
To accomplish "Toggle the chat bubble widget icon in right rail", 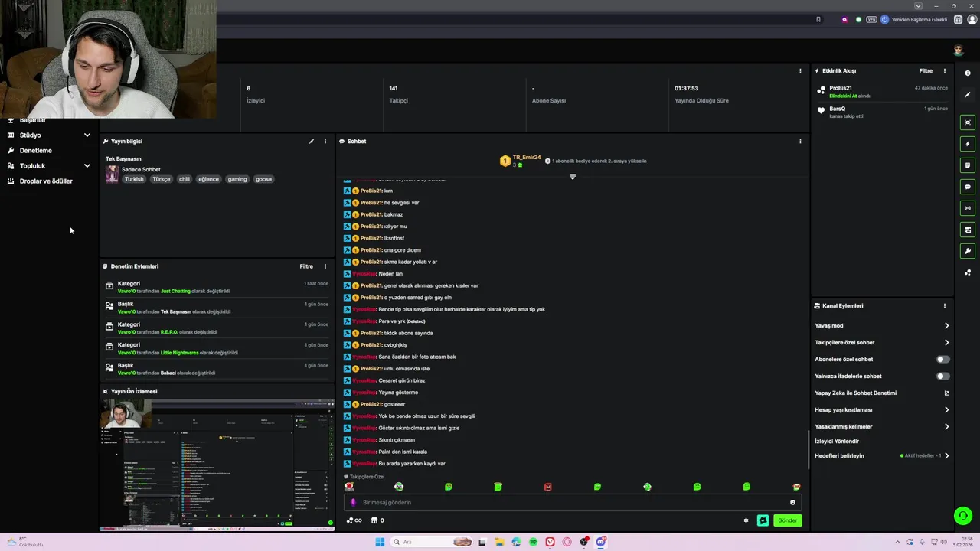I will [x=968, y=187].
